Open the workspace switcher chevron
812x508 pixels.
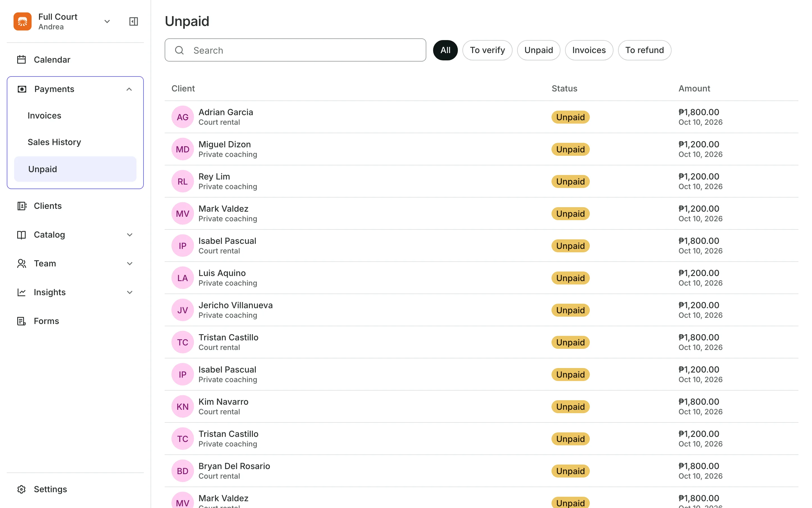[107, 21]
